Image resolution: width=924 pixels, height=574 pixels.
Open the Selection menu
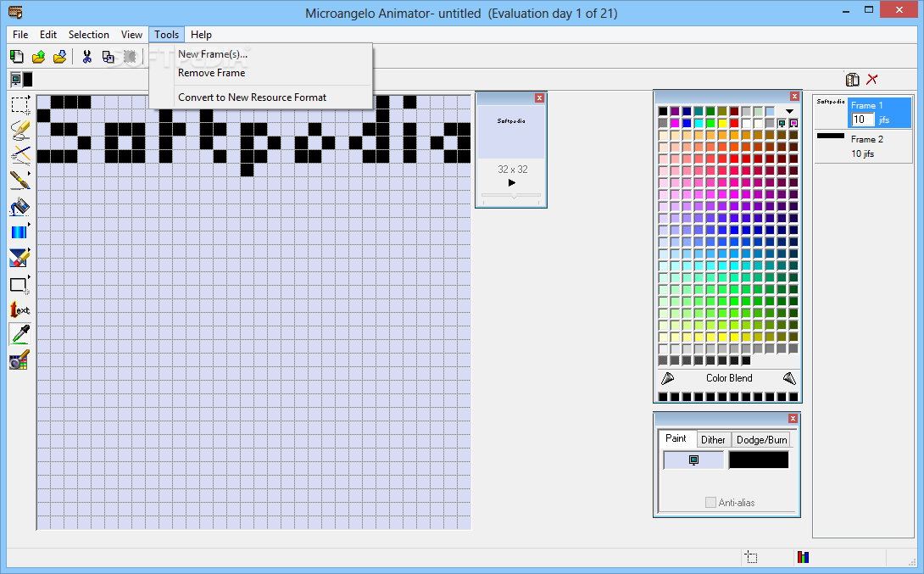tap(88, 35)
